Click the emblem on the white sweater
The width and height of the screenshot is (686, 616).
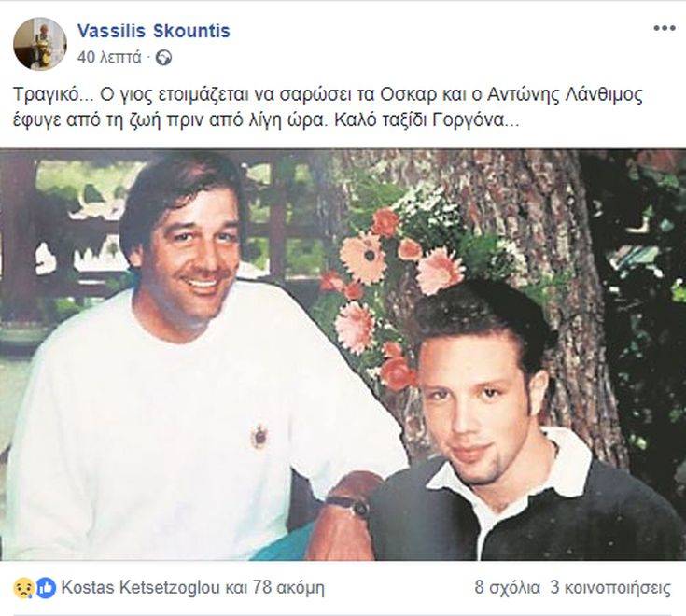point(259,436)
